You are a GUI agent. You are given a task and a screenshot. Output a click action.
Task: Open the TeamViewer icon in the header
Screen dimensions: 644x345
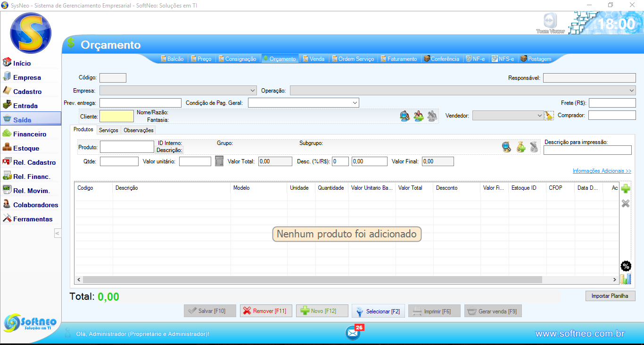[x=550, y=23]
